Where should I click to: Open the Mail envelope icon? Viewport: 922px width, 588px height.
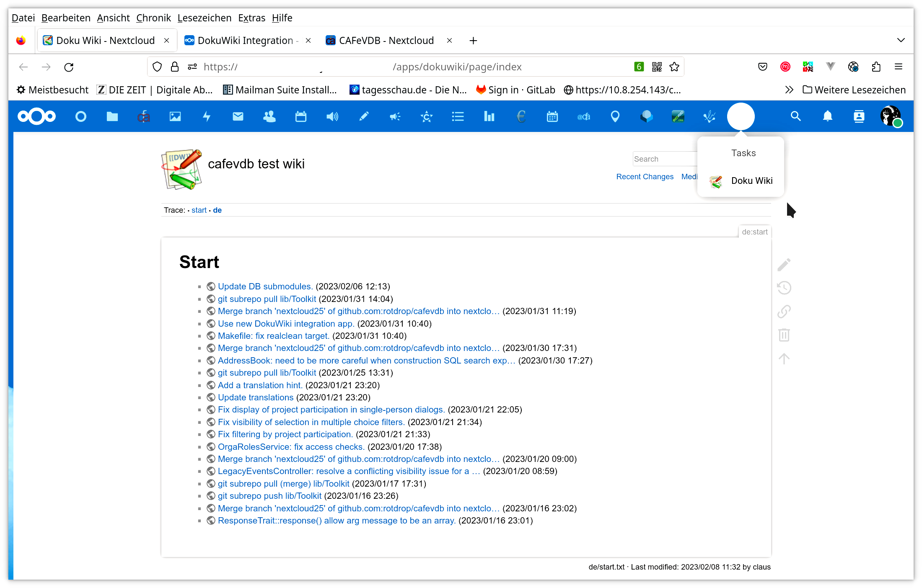(238, 116)
